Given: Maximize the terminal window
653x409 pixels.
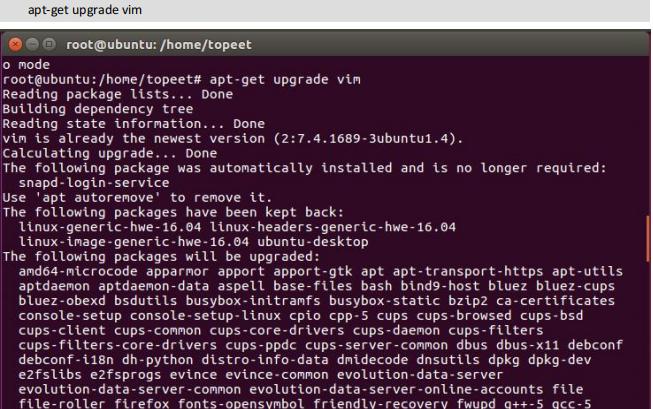Looking at the screenshot, I should coord(49,44).
